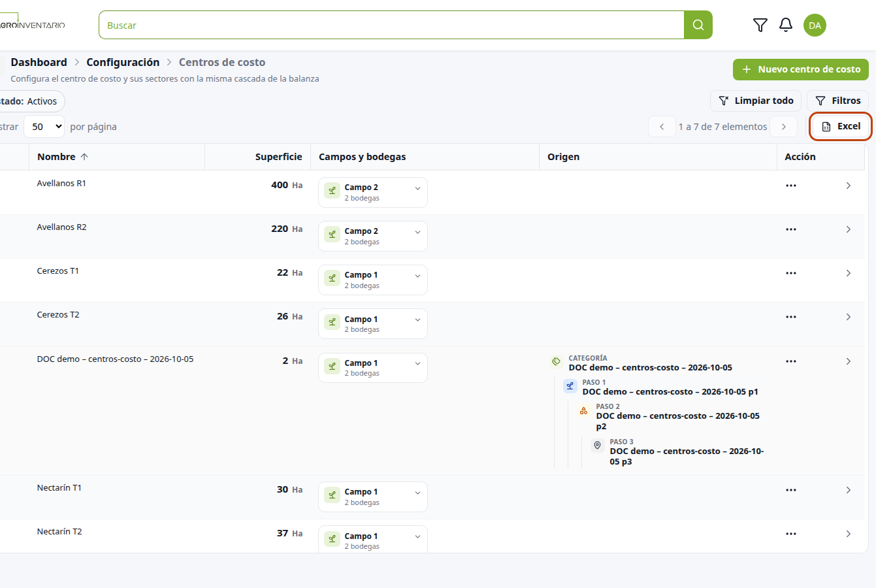Open the Filtros button
The image size is (876, 588).
(x=838, y=101)
